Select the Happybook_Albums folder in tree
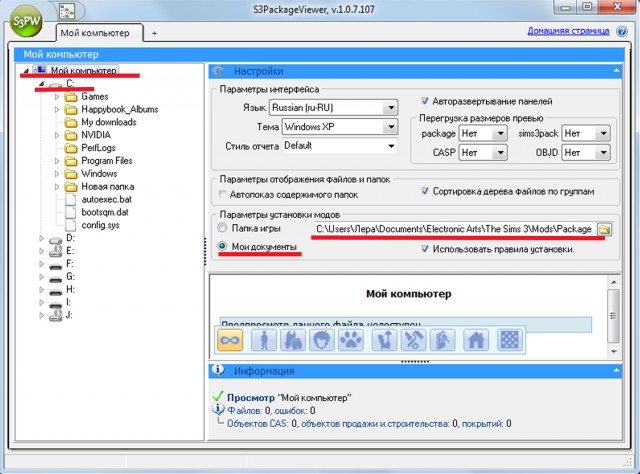The width and height of the screenshot is (640, 474). point(119,109)
